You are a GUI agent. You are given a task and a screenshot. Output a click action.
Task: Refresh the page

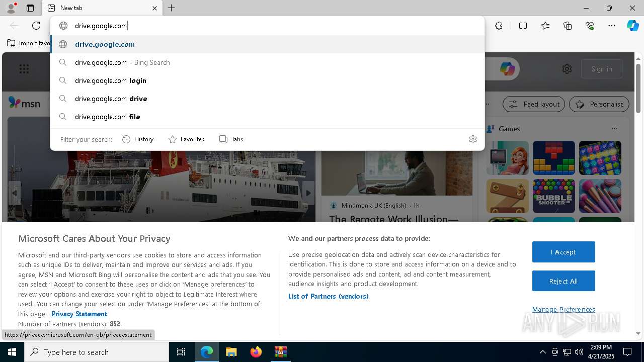(36, 26)
